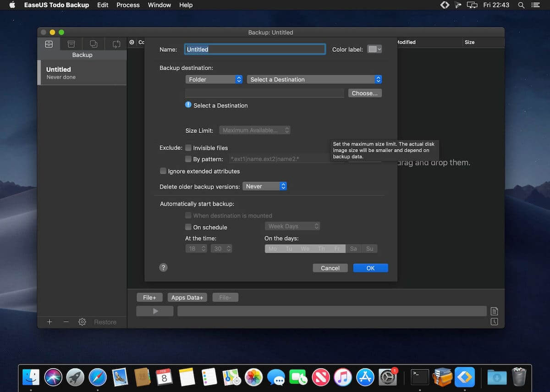Open System Preferences in the dock
The image size is (550, 392).
pos(388,377)
